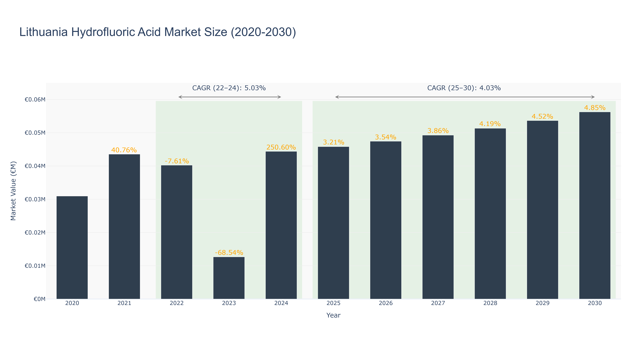Click the 'Year' x-axis title
This screenshot has width=644, height=345.
click(x=333, y=315)
